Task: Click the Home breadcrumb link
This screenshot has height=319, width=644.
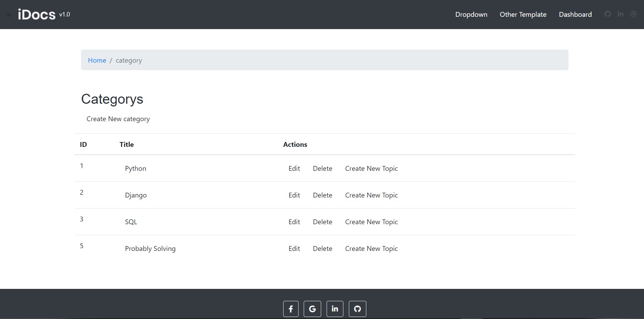Action: pyautogui.click(x=97, y=60)
